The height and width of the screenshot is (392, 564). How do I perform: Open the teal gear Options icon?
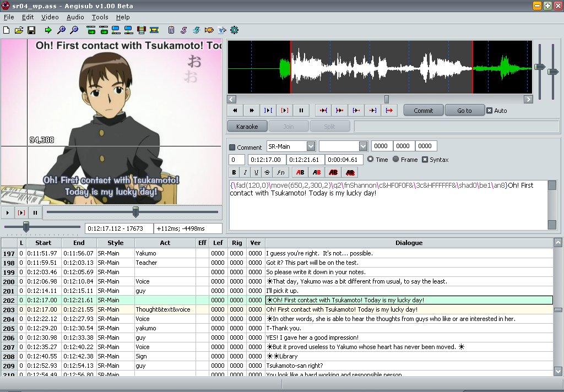pos(234,30)
